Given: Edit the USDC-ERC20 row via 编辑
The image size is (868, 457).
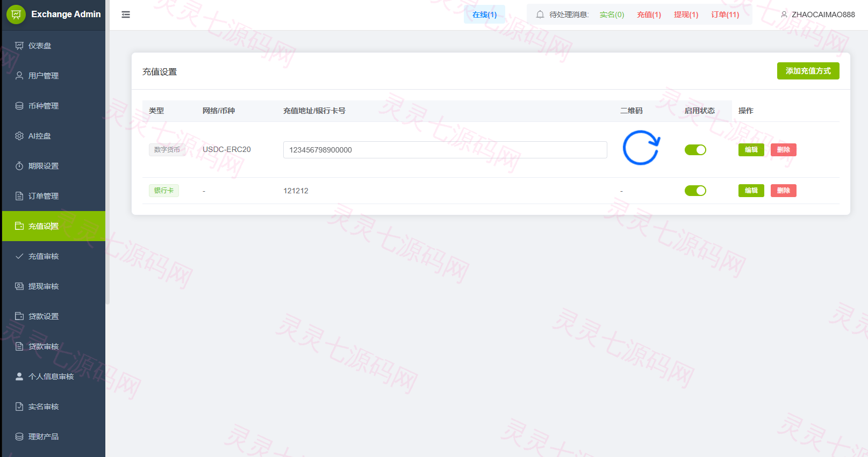Looking at the screenshot, I should click(751, 150).
